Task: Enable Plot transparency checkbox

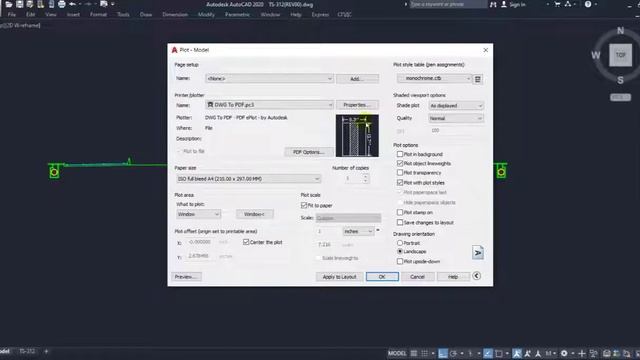Action: click(400, 173)
